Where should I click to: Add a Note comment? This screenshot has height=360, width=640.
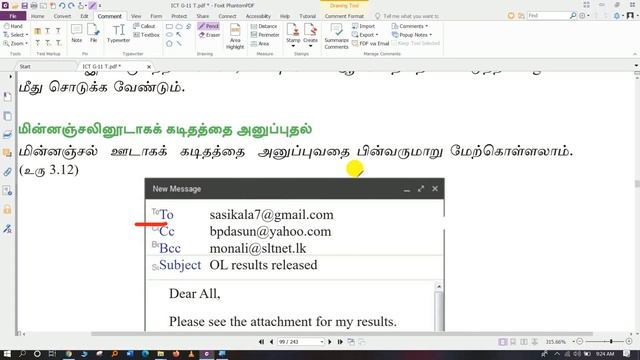[x=77, y=33]
